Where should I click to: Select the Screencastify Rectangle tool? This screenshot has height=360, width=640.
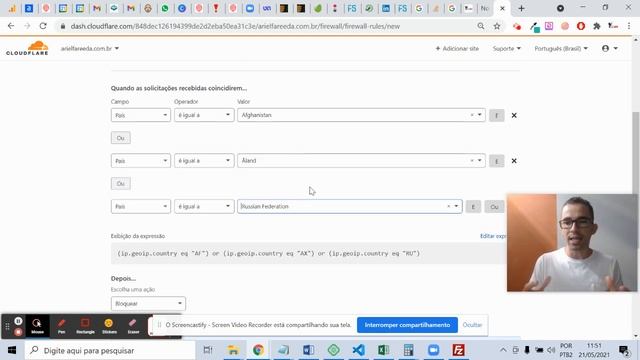[85, 326]
